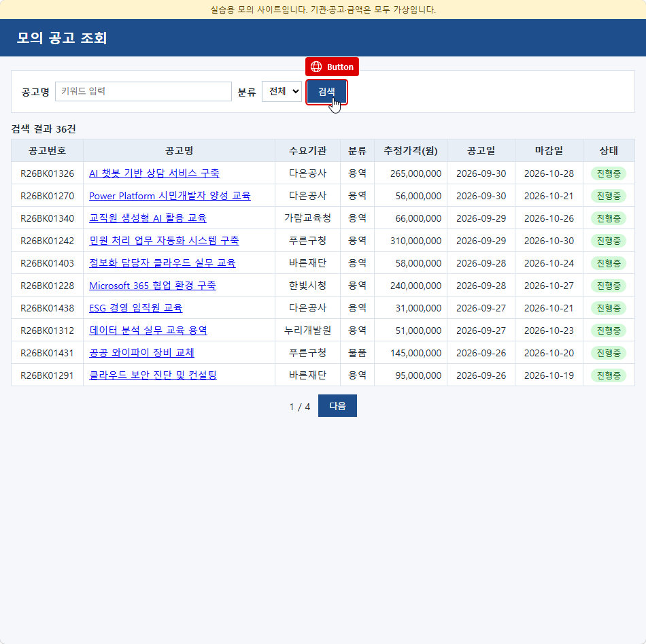646x644 pixels.
Task: Click the 상태 column header
Action: (x=609, y=150)
